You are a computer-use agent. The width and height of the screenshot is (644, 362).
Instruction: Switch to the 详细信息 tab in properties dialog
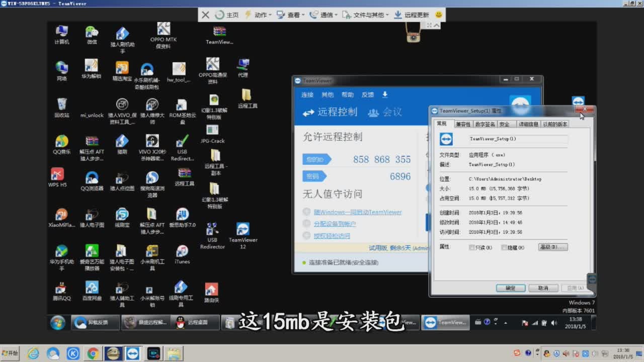pyautogui.click(x=528, y=124)
